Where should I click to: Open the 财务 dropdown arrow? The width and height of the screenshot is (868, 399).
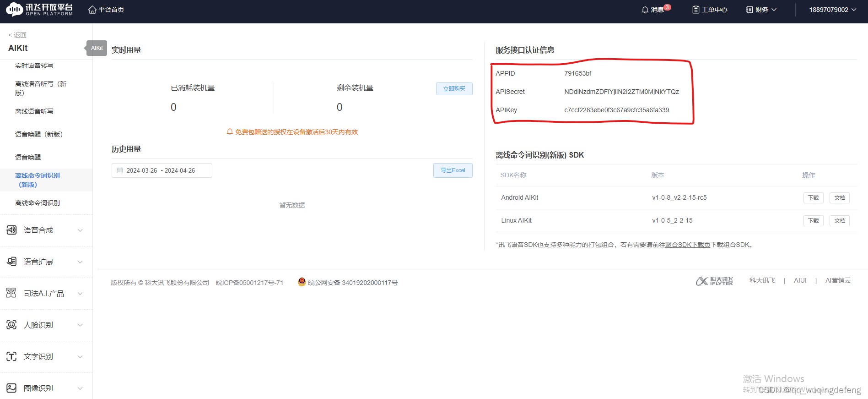(x=774, y=10)
